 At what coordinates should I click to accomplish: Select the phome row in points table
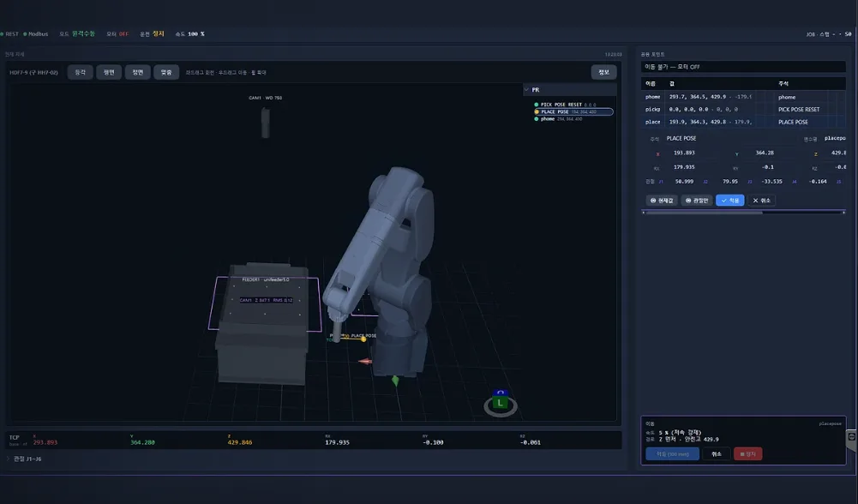743,97
